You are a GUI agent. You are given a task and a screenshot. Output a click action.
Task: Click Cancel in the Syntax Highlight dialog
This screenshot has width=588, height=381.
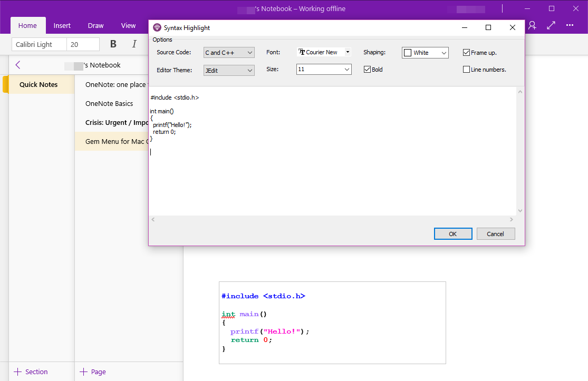coord(496,234)
